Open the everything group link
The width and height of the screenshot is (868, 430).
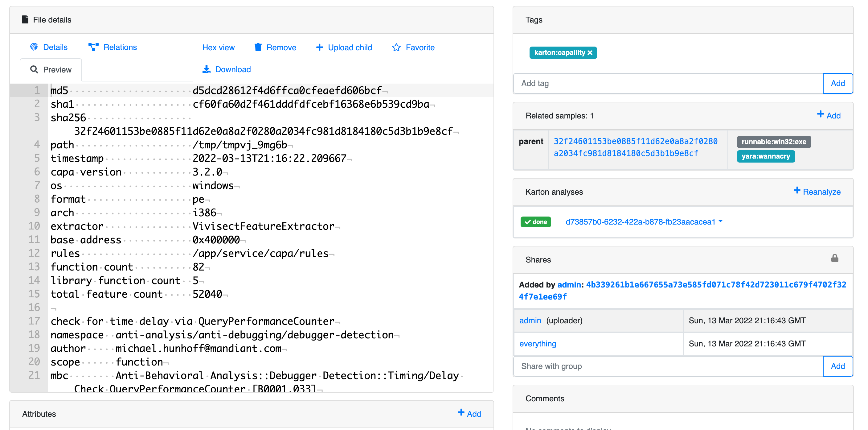tap(538, 344)
